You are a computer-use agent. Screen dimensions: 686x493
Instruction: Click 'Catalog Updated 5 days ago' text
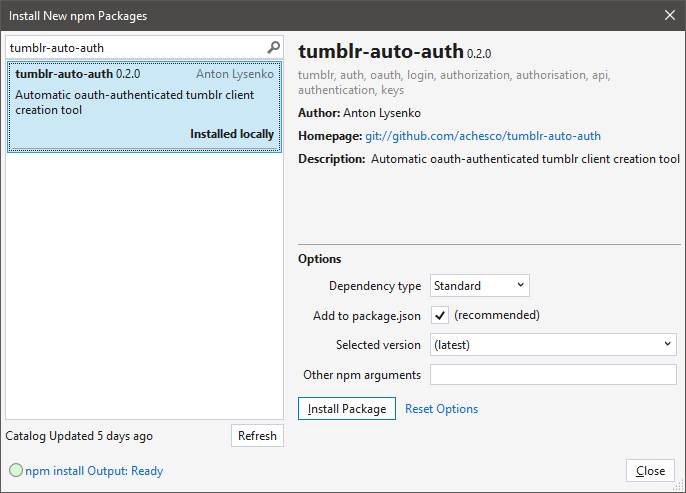click(79, 436)
